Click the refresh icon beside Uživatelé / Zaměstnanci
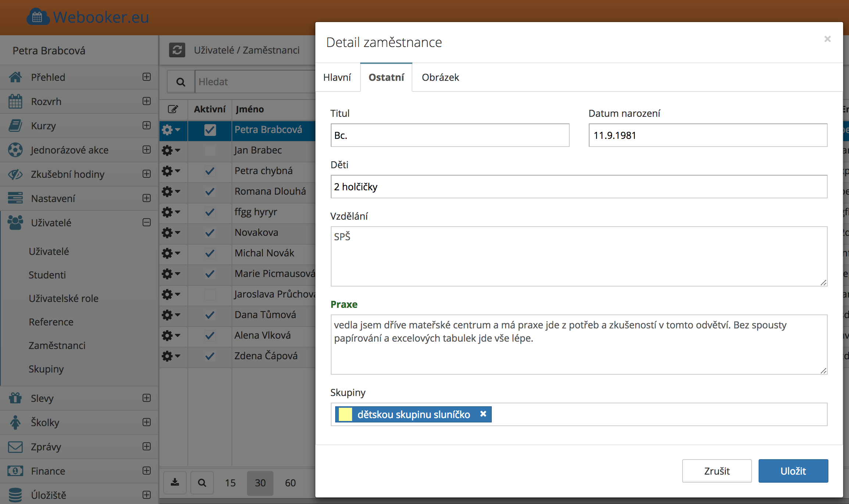849x504 pixels. (177, 50)
